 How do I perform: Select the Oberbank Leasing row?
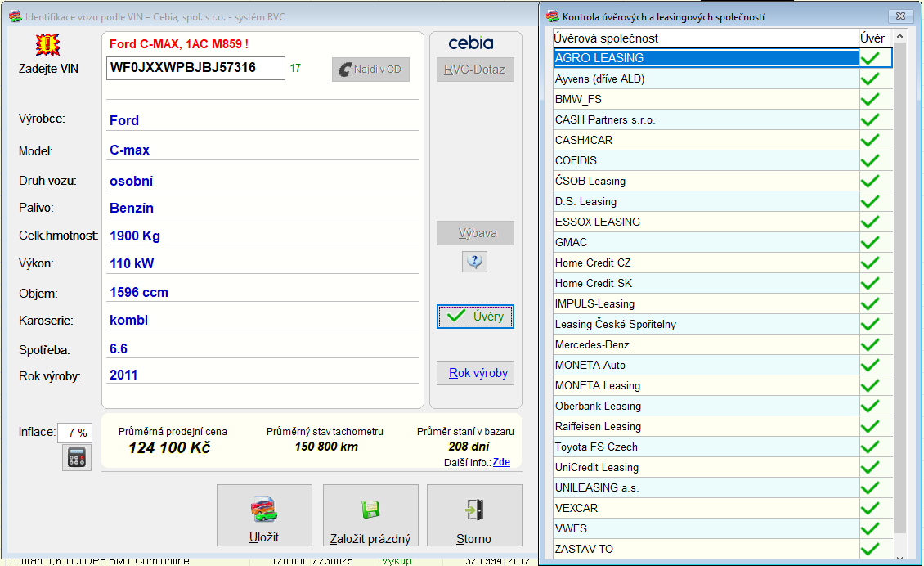pos(723,407)
